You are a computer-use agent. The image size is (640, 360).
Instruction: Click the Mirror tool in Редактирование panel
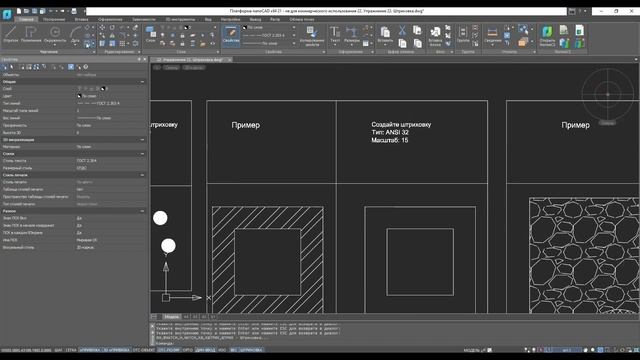pyautogui.click(x=112, y=36)
